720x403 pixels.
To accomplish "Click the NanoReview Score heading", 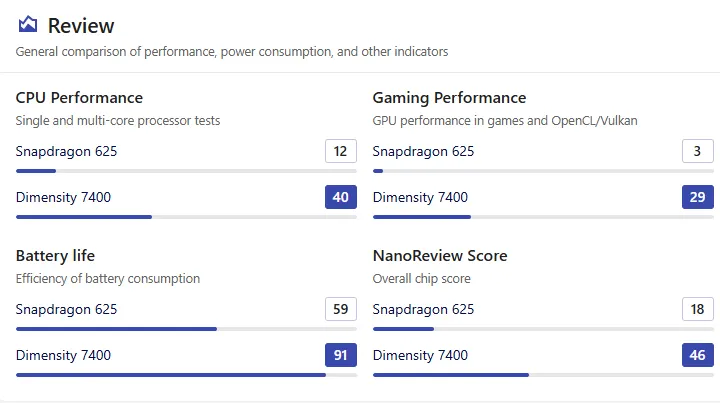I will (x=440, y=256).
